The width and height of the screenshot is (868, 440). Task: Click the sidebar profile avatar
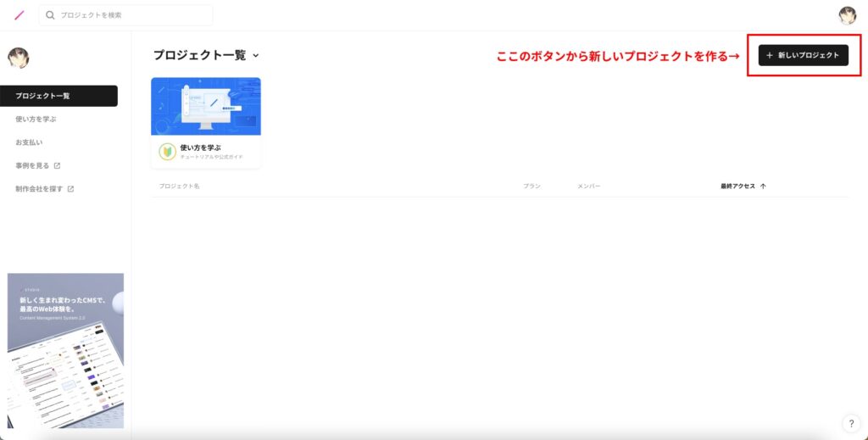point(19,58)
